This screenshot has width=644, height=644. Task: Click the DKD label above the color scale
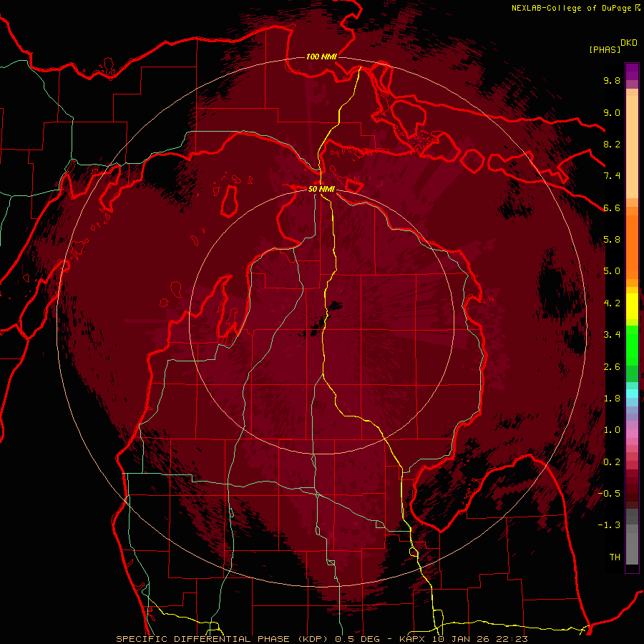(629, 43)
